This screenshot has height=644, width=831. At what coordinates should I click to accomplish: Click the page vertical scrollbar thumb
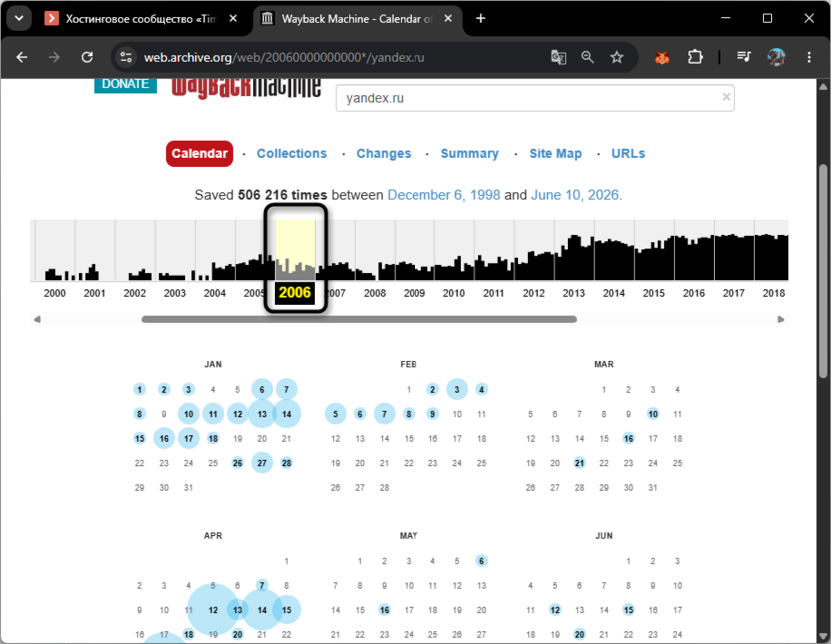point(823,272)
